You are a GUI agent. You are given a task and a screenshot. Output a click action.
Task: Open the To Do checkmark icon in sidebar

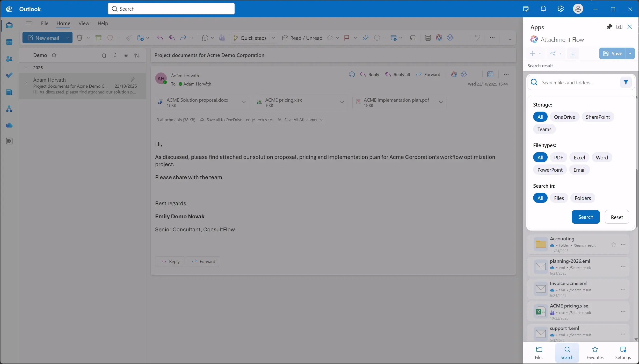click(x=9, y=75)
